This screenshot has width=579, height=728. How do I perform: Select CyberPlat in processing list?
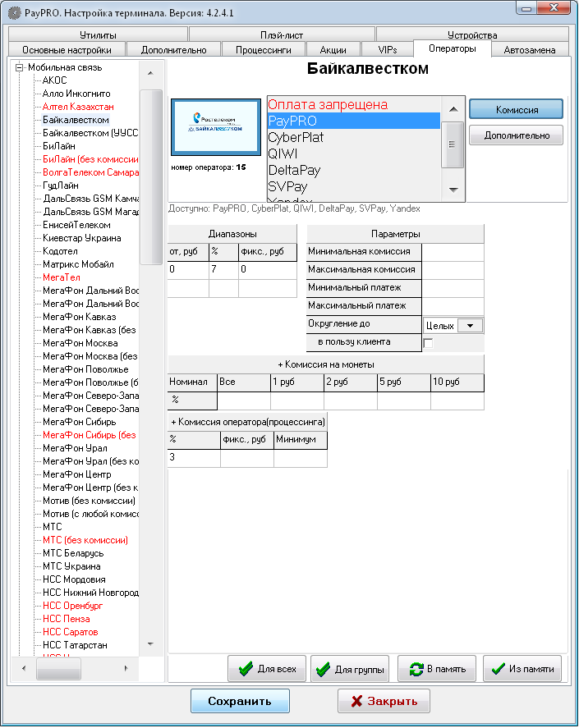point(296,137)
